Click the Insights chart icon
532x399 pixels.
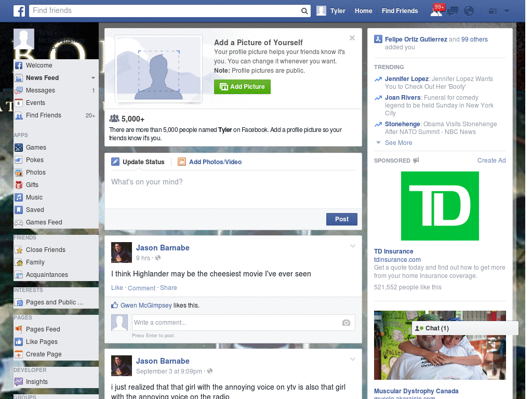[x=19, y=382]
